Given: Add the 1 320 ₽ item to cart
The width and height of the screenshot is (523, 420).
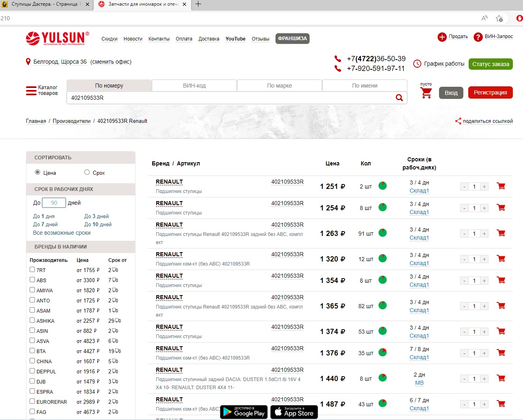Looking at the screenshot, I should [x=501, y=259].
